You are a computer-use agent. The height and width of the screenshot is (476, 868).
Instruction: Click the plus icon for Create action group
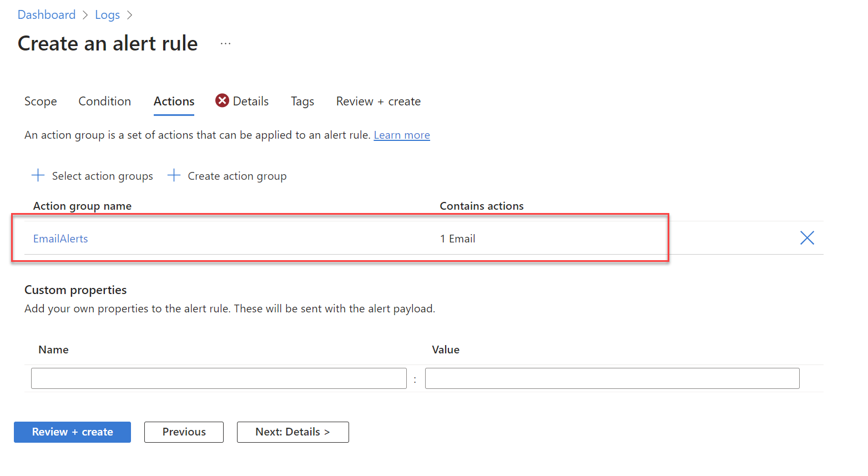coord(174,175)
